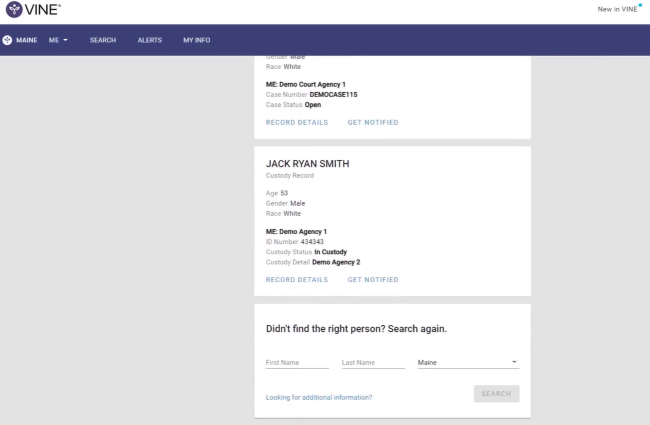Click the SEARCH button

coord(496,393)
